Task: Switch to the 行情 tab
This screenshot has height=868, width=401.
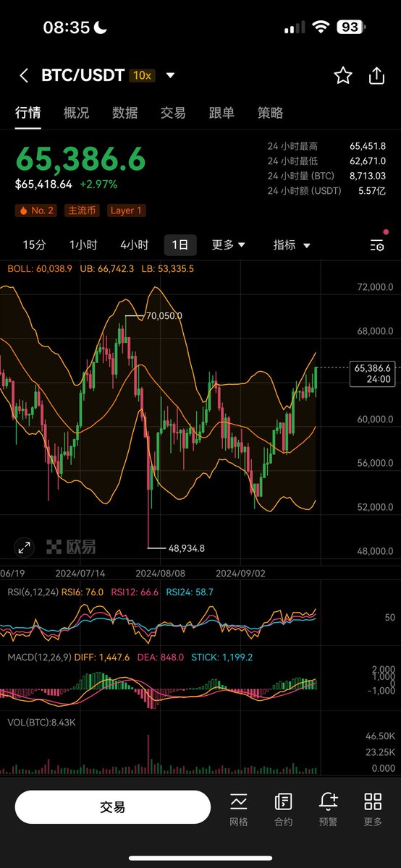Action: tap(28, 113)
